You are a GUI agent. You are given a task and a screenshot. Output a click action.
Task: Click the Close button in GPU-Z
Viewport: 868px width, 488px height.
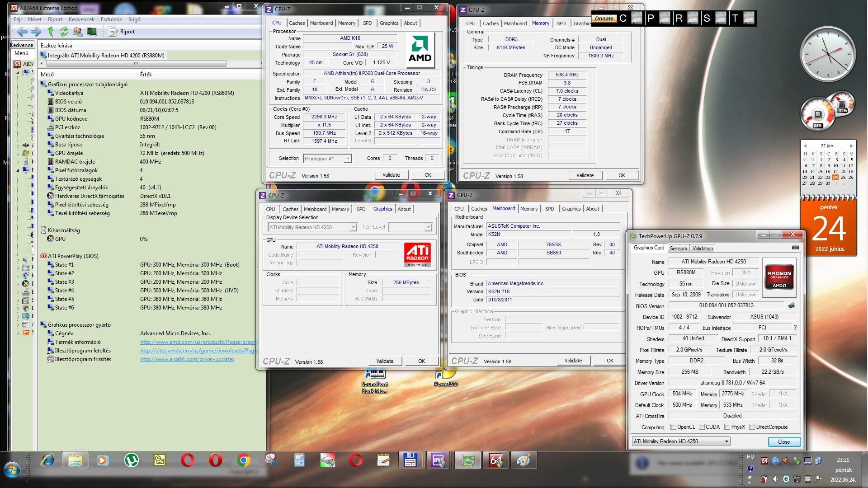[x=784, y=442]
